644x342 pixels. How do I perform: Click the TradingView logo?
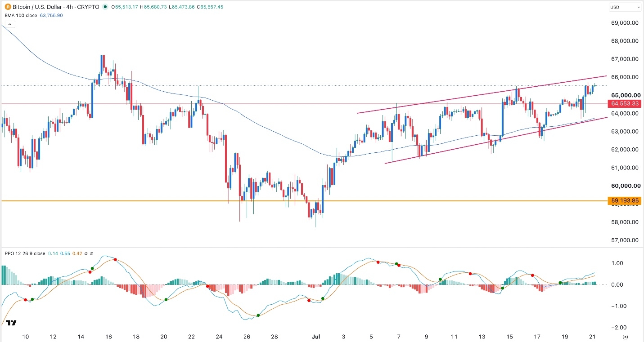click(x=12, y=323)
